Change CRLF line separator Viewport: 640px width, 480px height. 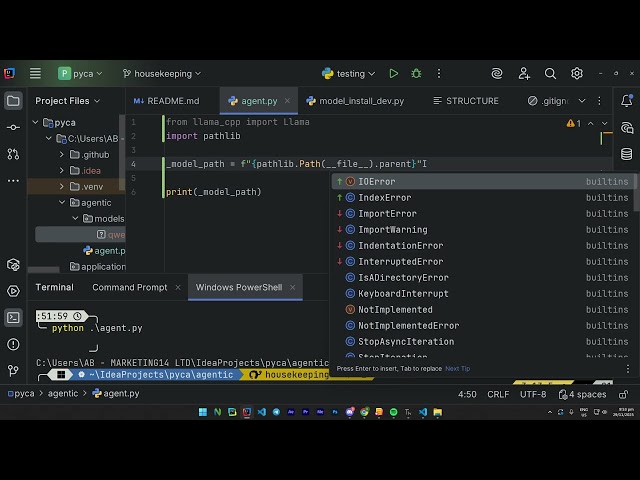click(498, 394)
